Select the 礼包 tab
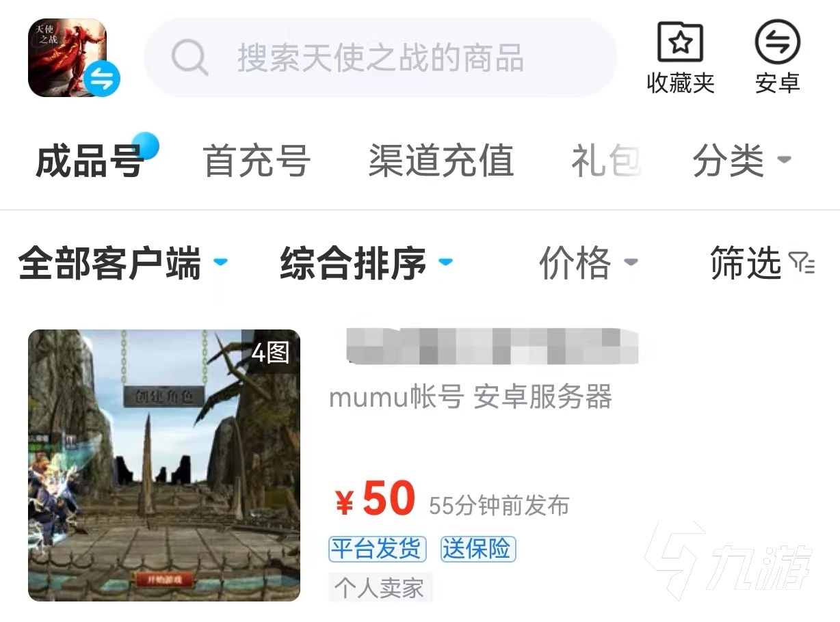This screenshot has width=840, height=622. pos(606,162)
